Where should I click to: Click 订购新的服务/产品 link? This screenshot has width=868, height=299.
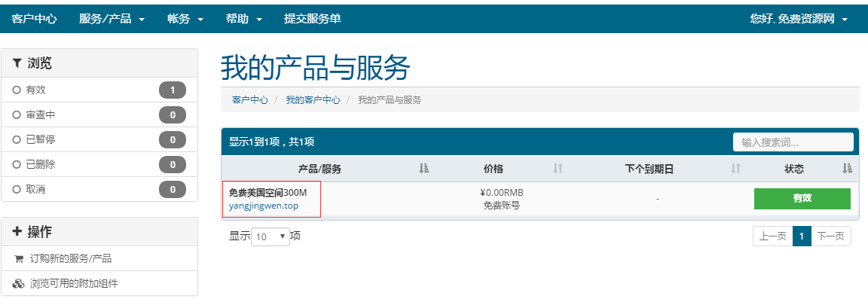tap(71, 258)
